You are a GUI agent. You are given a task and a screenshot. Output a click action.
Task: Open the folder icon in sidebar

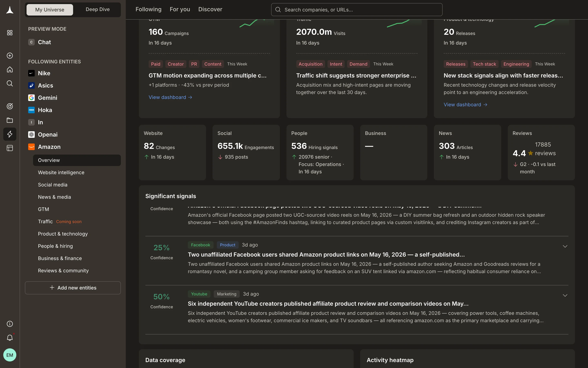pos(10,120)
